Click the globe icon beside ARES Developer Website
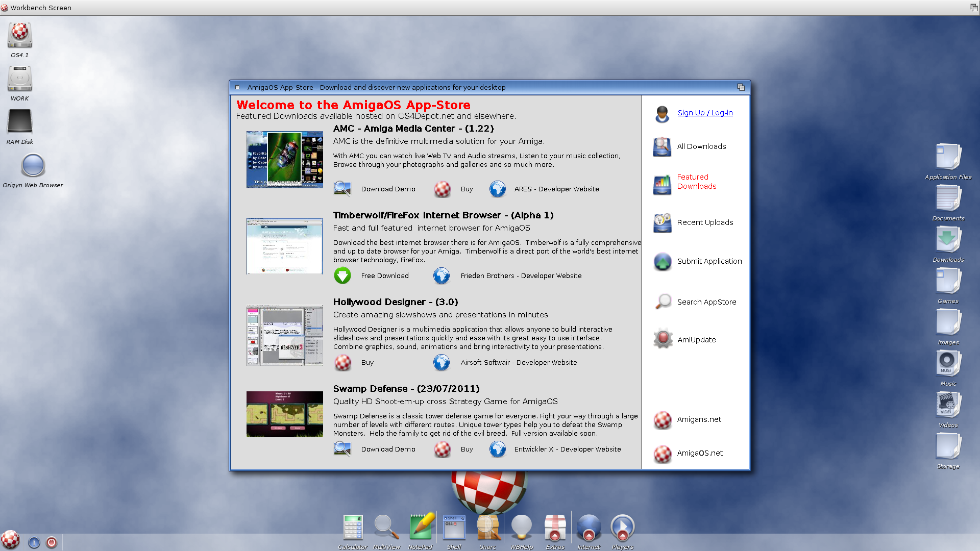The image size is (980, 551). tap(498, 189)
